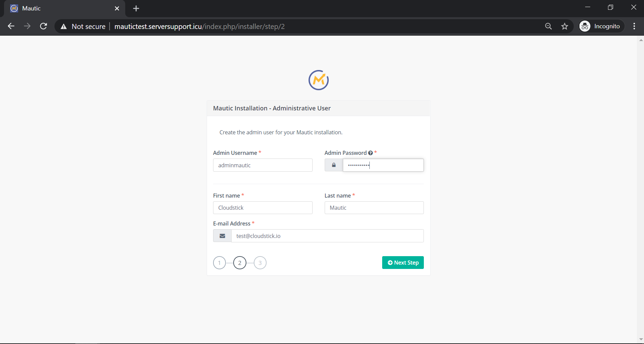The width and height of the screenshot is (644, 344).
Task: Click the Not secure warning indicator
Action: pos(83,26)
